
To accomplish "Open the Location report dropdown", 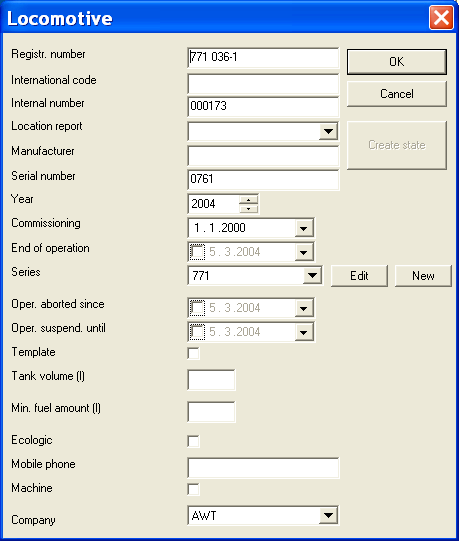I will 328,131.
